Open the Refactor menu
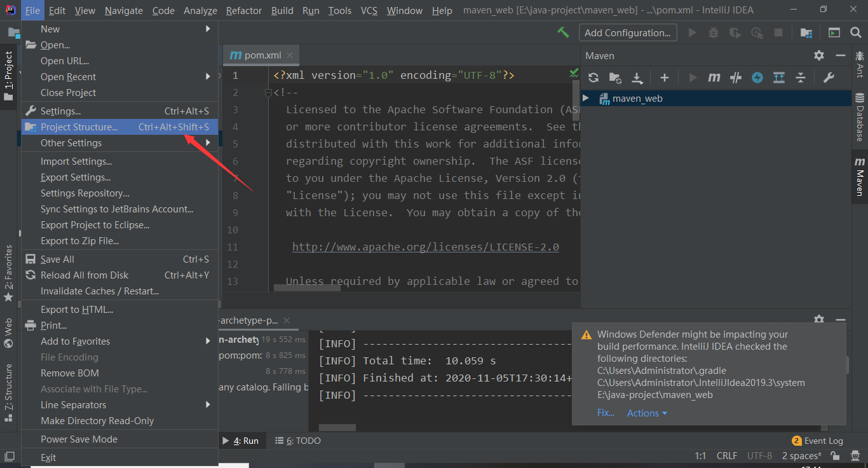Screen dimensions: 868x468 point(244,10)
